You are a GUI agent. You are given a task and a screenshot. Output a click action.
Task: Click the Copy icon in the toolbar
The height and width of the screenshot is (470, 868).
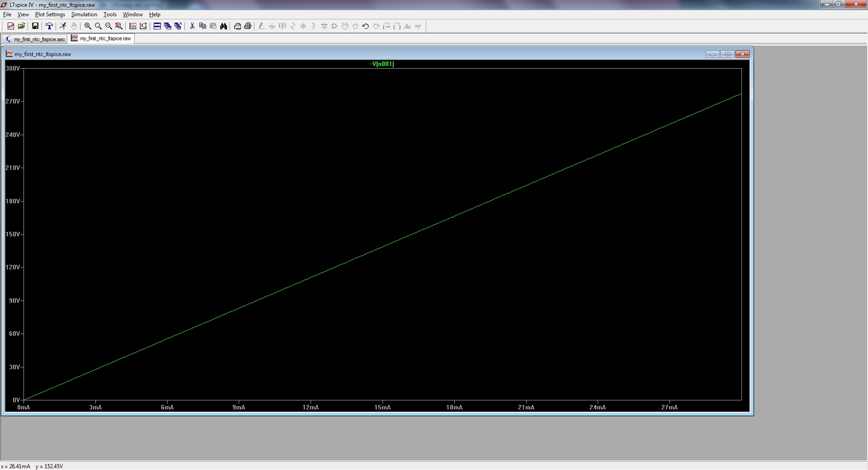click(203, 26)
